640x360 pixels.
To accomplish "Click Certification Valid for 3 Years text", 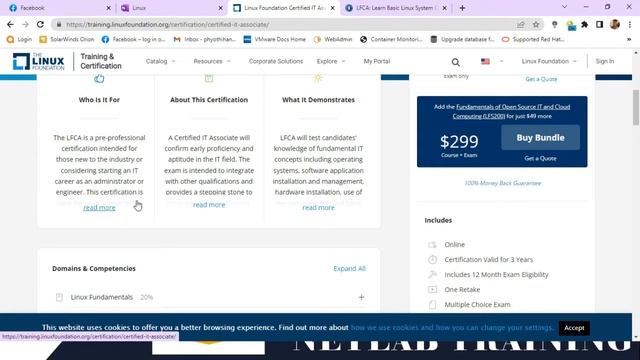I will click(489, 260).
